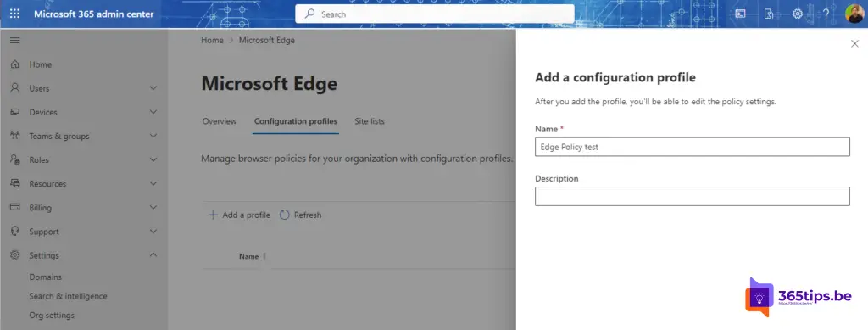Collapse navigation with the hamburger menu icon
868x330 pixels.
click(x=15, y=41)
